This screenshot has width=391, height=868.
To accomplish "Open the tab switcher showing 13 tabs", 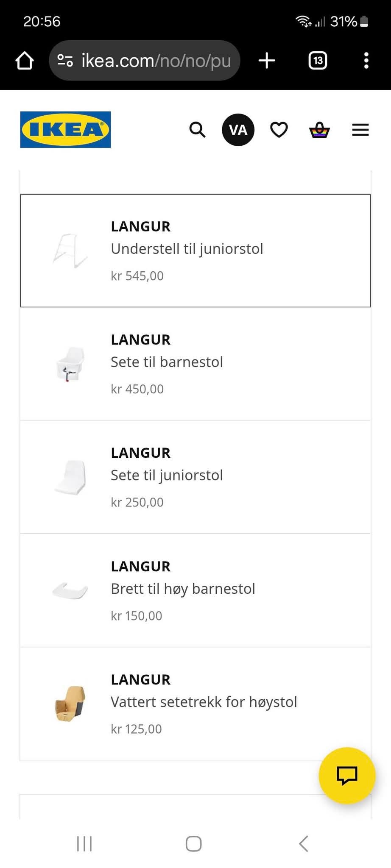I will point(318,61).
